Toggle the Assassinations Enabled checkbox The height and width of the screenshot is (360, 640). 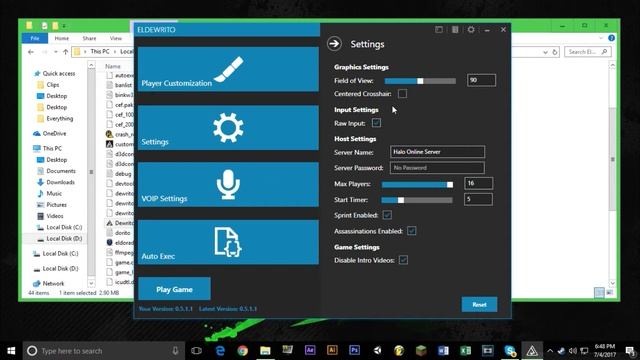pyautogui.click(x=411, y=231)
